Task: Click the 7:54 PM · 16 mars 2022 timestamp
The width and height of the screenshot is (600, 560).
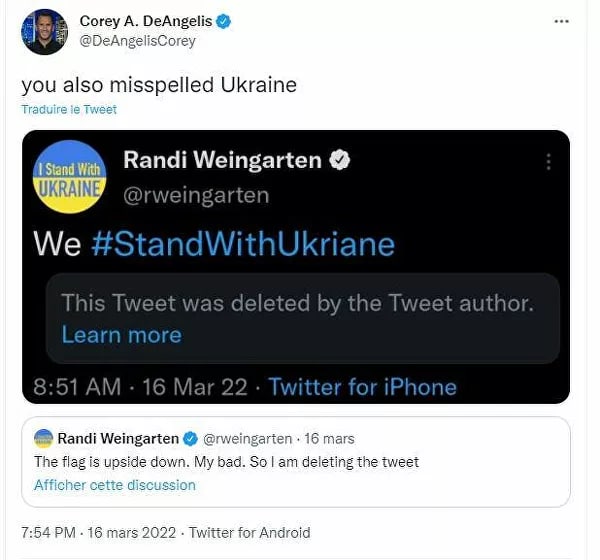Action: (x=98, y=533)
